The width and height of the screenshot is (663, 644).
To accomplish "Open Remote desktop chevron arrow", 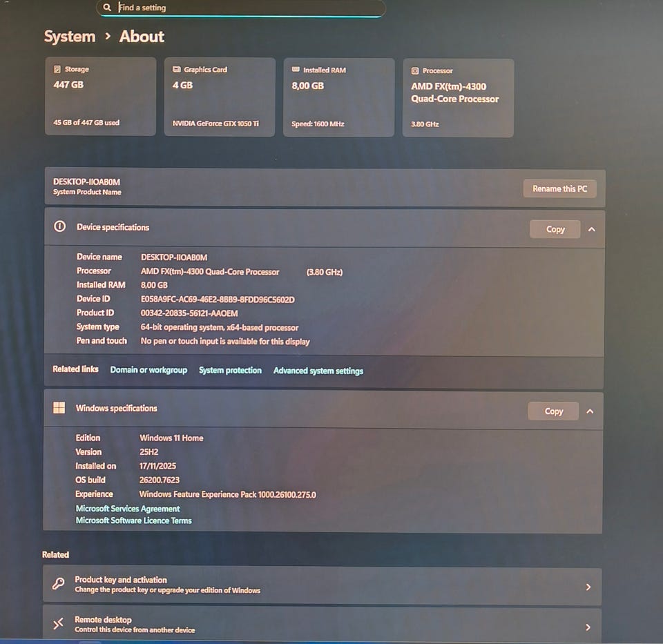I will tap(588, 627).
